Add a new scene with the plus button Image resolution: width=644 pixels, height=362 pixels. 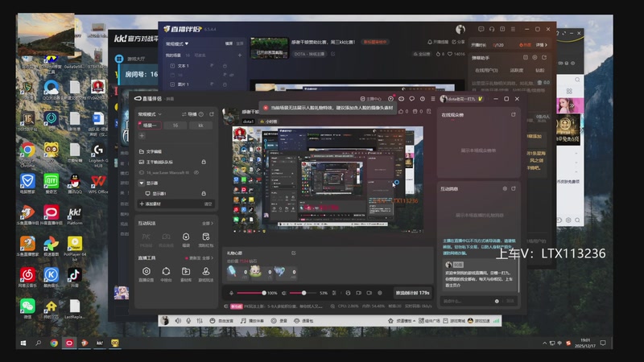click(142, 136)
